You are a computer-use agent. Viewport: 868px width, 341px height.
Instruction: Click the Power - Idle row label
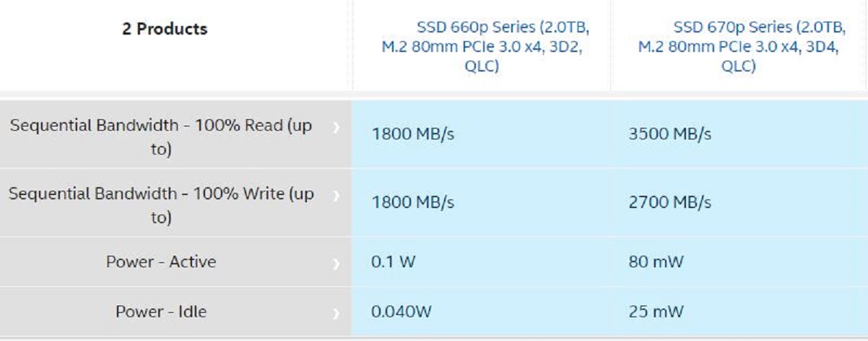160,312
